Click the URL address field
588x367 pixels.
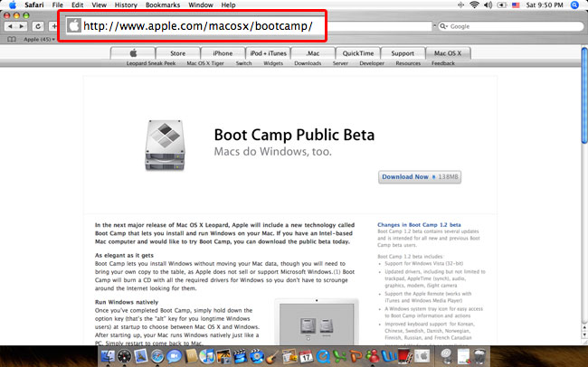[249, 26]
